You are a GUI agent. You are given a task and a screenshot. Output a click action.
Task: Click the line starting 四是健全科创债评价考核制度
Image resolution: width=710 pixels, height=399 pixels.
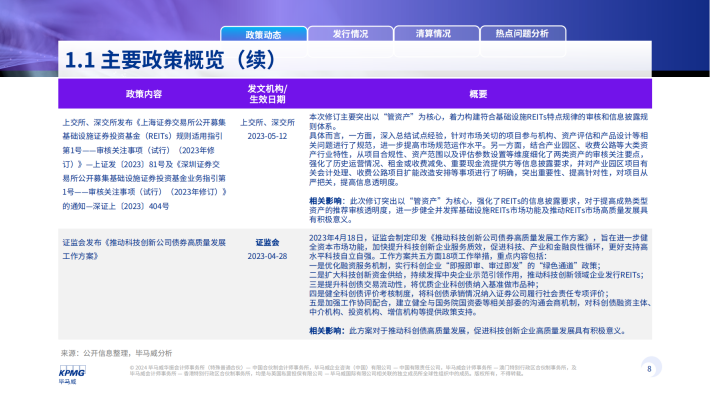(459, 293)
